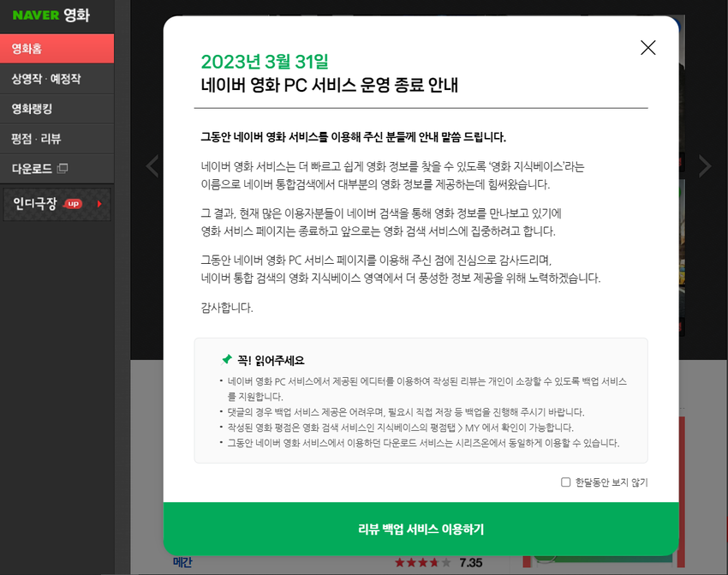Image resolution: width=728 pixels, height=575 pixels.
Task: Select 영화랭킹 from the sidebar
Action: click(32, 109)
